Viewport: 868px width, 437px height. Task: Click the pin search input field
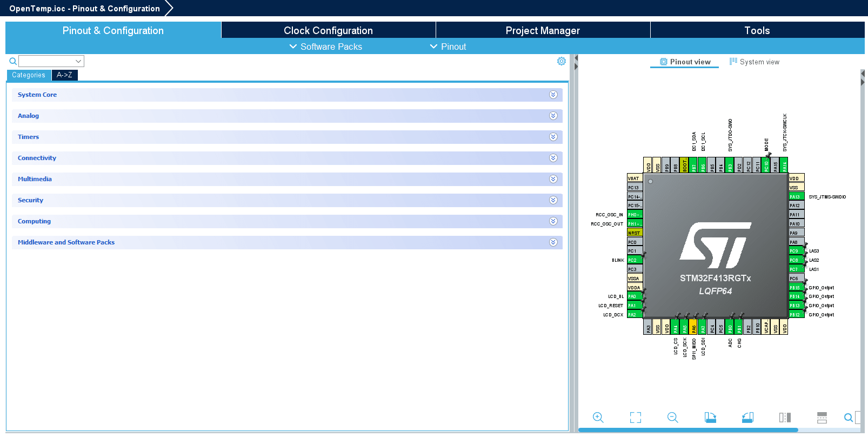pyautogui.click(x=858, y=417)
